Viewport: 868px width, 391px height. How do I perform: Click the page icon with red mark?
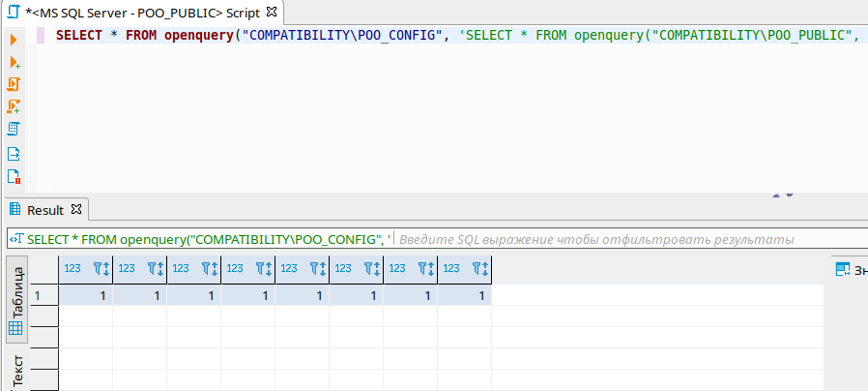click(14, 176)
